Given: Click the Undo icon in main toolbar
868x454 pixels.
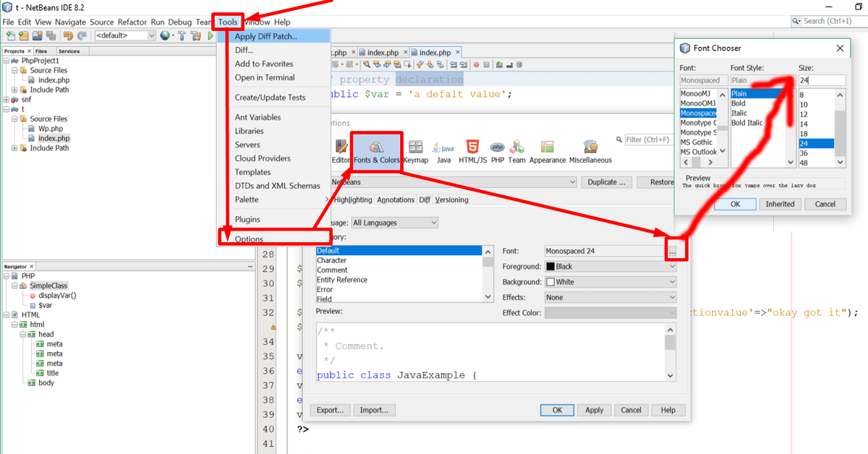Looking at the screenshot, I should tap(68, 35).
